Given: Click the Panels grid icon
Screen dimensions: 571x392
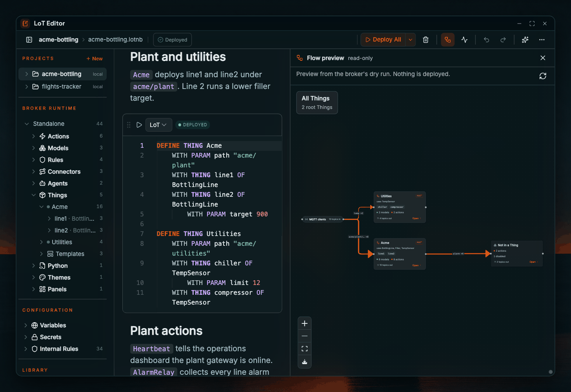Looking at the screenshot, I should [42, 289].
